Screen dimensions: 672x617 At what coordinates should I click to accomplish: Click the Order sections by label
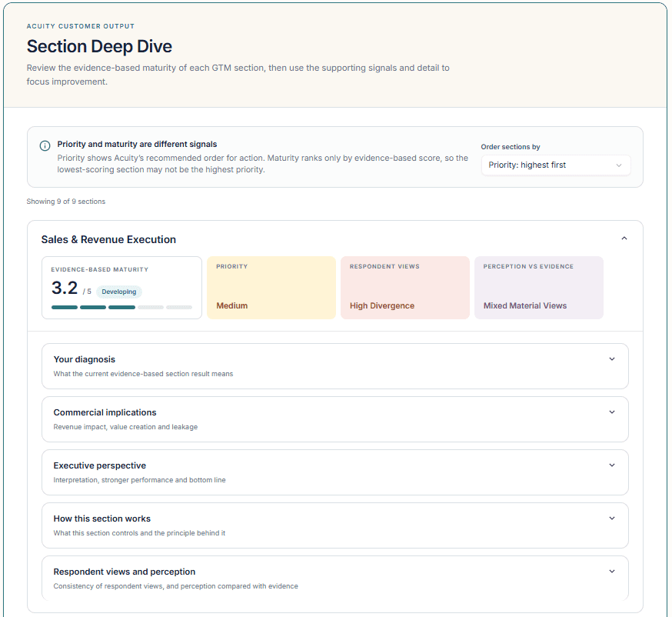pyautogui.click(x=510, y=147)
